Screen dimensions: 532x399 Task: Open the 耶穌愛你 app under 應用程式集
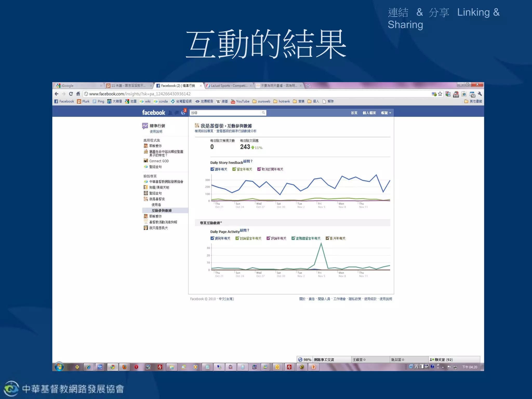[152, 146]
